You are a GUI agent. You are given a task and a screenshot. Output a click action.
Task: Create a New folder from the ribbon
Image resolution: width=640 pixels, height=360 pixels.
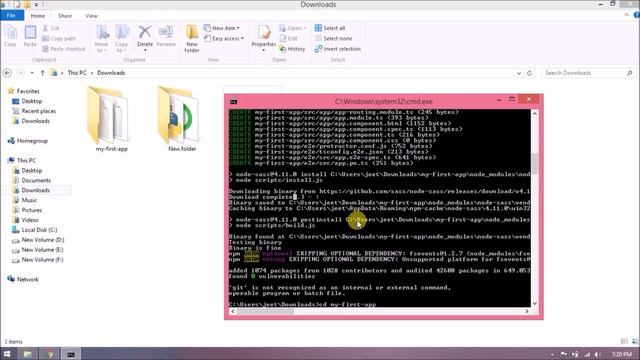192,39
